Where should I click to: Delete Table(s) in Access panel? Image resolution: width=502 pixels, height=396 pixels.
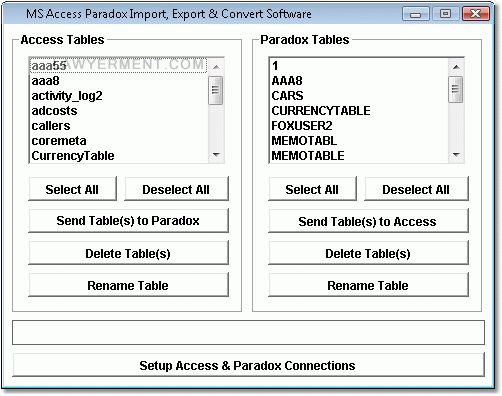tap(128, 253)
